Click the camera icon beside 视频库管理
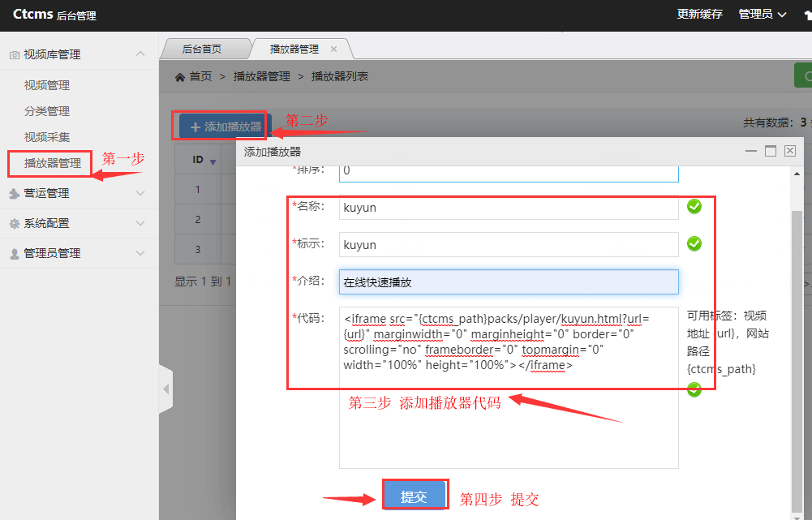This screenshot has width=812, height=520. pyautogui.click(x=14, y=54)
